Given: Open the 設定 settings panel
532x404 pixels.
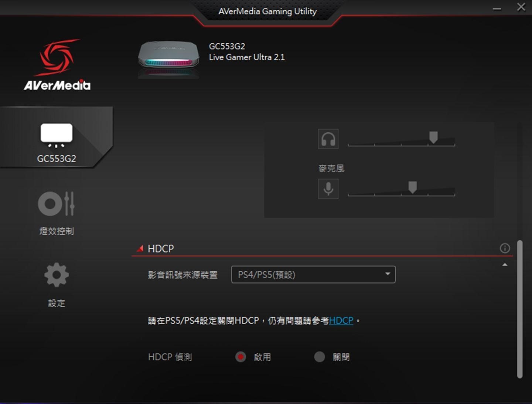Looking at the screenshot, I should pyautogui.click(x=56, y=285).
